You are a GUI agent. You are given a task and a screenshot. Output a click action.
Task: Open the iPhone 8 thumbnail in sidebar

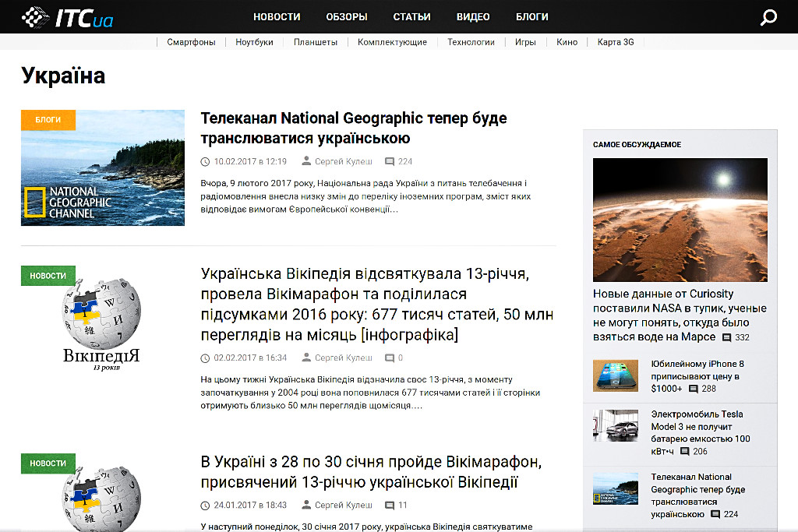click(616, 375)
